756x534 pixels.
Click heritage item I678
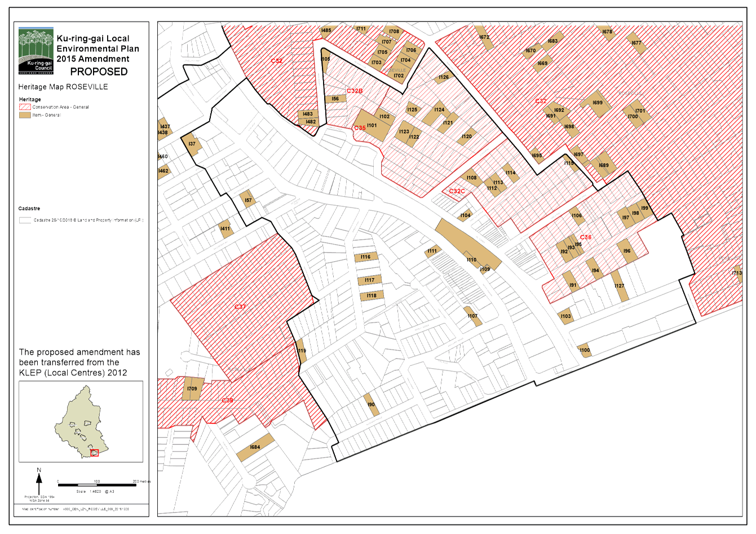pos(607,32)
